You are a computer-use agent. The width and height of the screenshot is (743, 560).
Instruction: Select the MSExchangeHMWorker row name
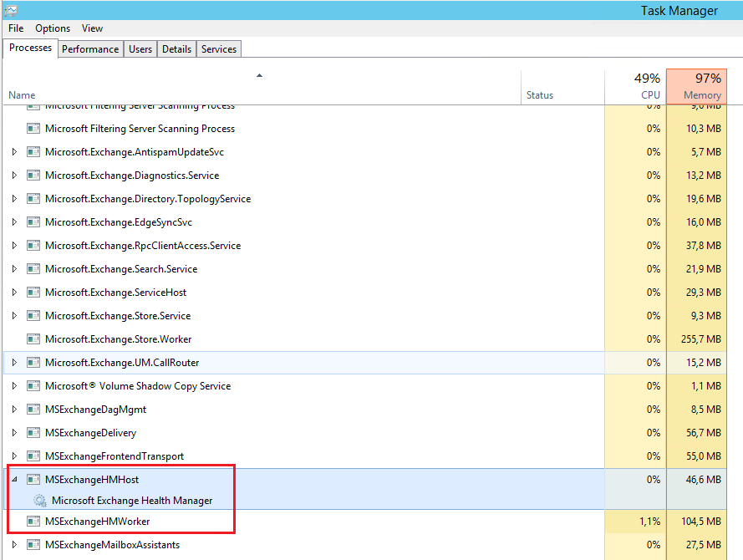click(x=98, y=522)
